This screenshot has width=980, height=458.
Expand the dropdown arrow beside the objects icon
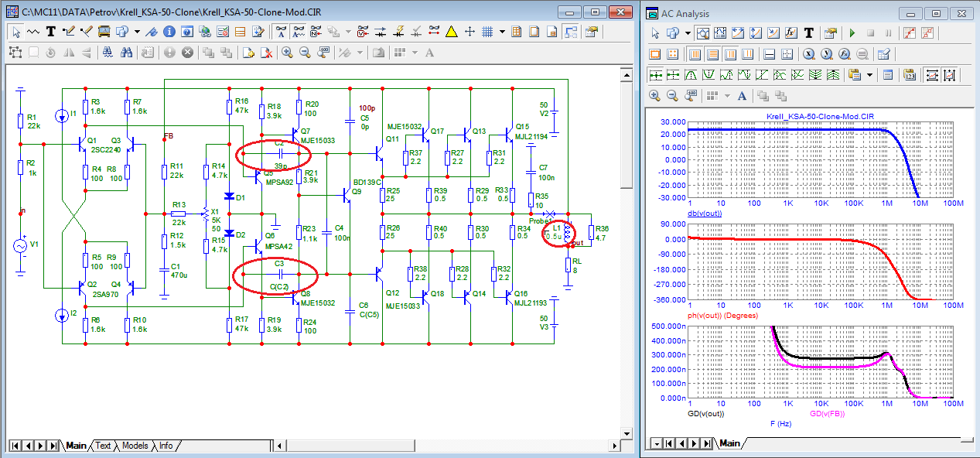(x=137, y=32)
